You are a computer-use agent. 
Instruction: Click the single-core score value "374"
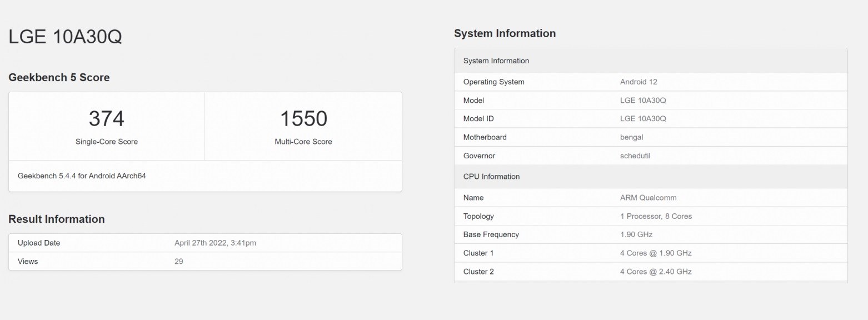tap(107, 118)
